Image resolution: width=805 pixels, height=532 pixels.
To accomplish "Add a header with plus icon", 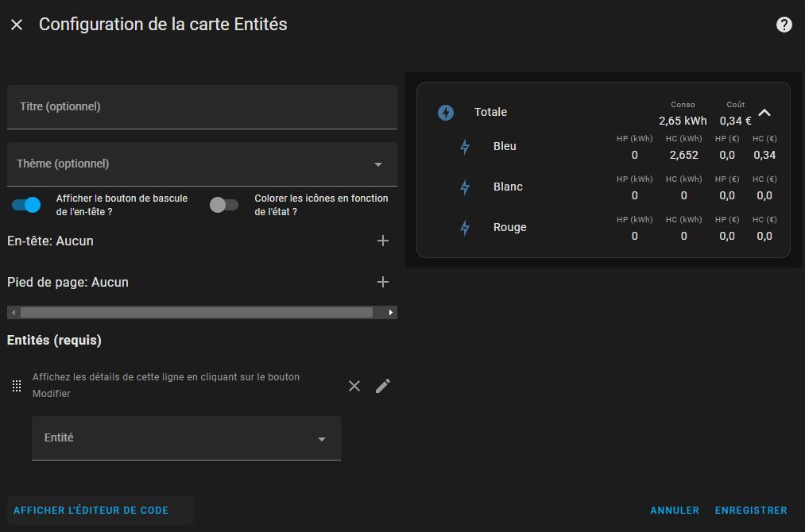I will click(383, 241).
